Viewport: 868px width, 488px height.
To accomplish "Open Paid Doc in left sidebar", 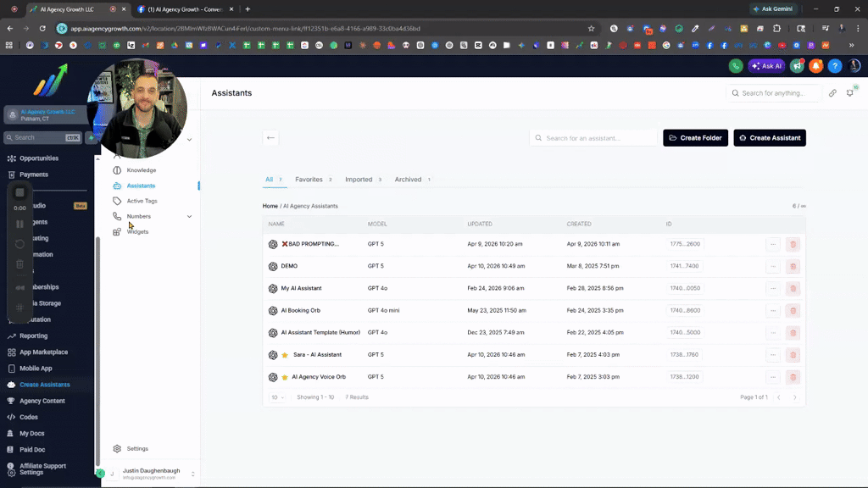I will (x=32, y=450).
